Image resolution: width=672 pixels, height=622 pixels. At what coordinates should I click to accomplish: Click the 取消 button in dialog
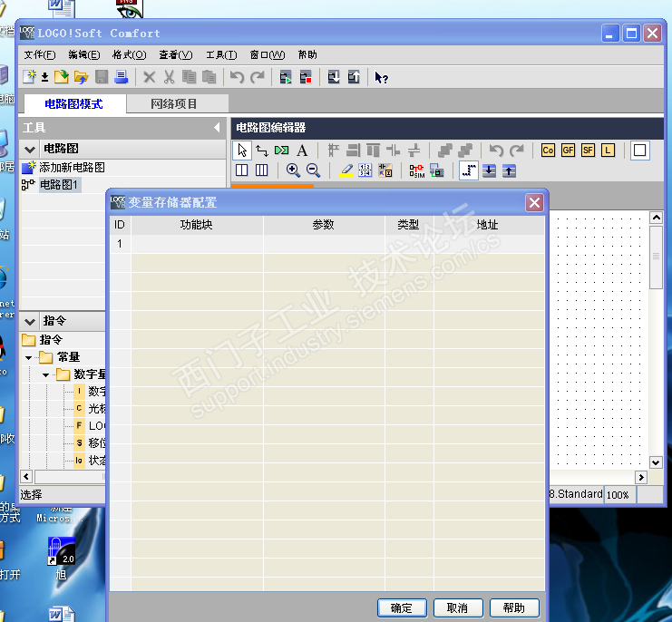click(458, 607)
